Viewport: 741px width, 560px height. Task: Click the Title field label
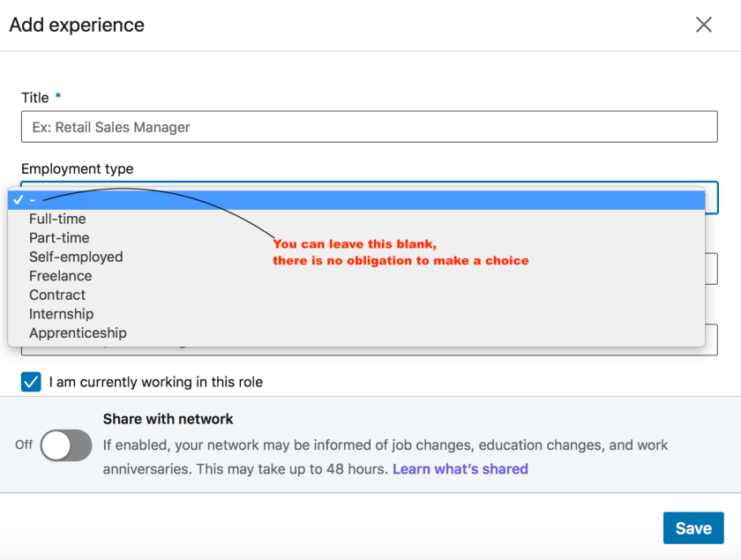tap(35, 98)
